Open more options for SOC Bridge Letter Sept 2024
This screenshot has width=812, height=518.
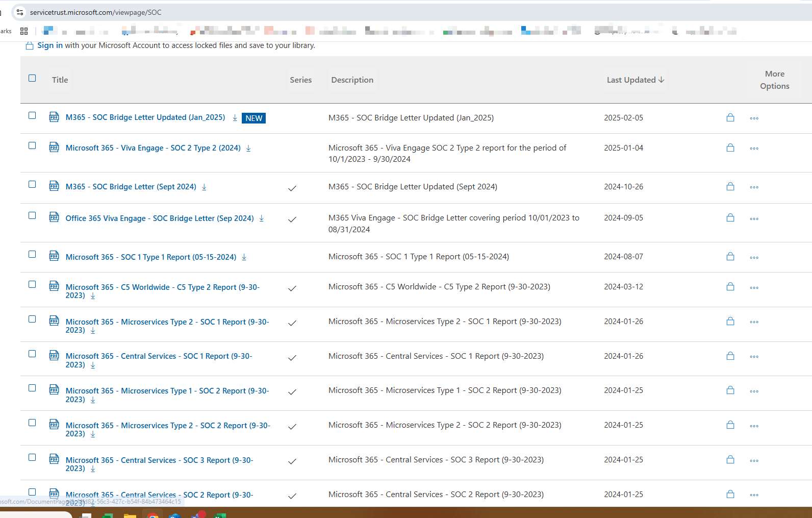tap(754, 187)
